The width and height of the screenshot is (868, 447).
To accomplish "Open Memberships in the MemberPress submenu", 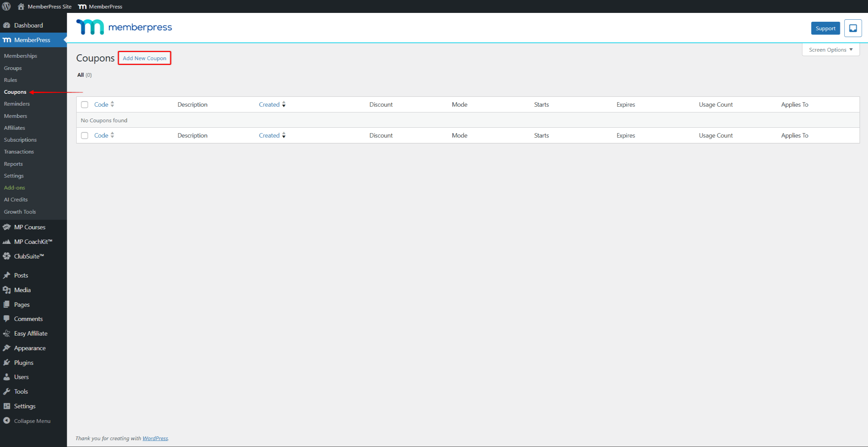I will (x=20, y=56).
